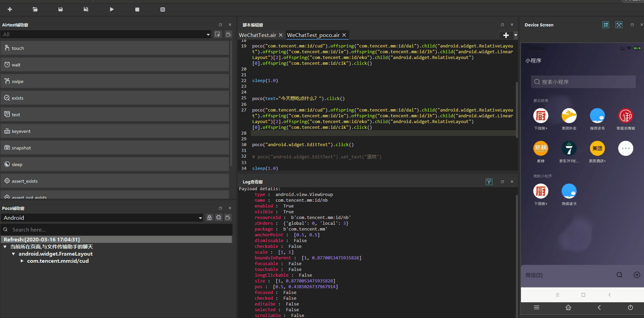Save the current script

click(61, 9)
